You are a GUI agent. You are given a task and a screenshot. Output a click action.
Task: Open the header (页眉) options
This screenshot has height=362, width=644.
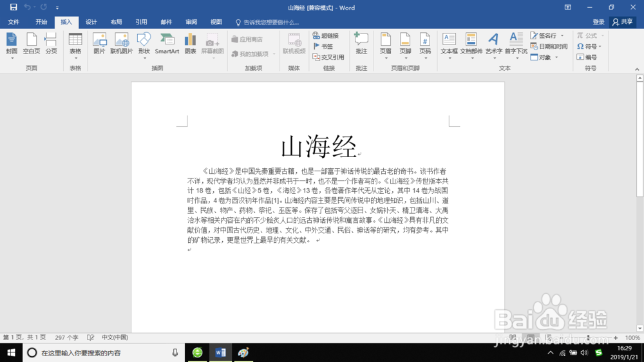pos(385,44)
